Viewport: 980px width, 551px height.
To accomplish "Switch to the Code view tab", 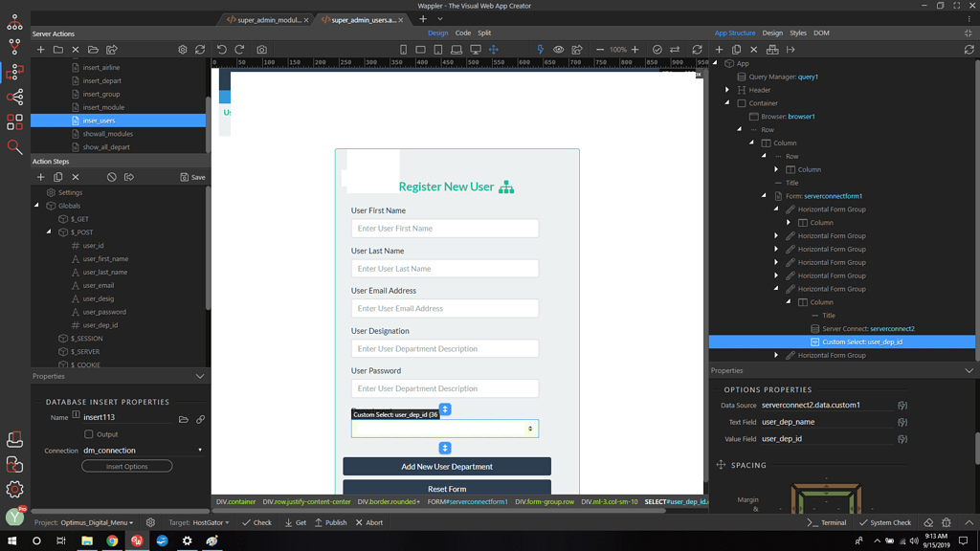I will click(463, 33).
